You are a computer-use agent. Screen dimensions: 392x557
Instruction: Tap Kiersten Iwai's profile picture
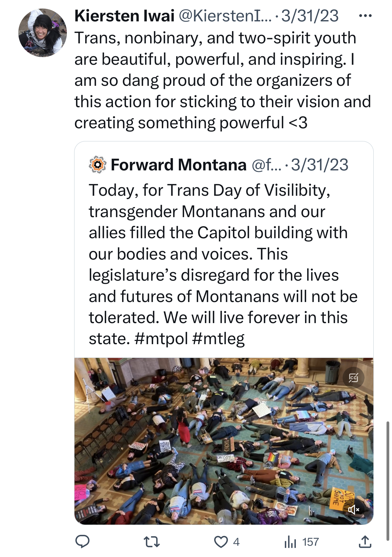click(42, 33)
